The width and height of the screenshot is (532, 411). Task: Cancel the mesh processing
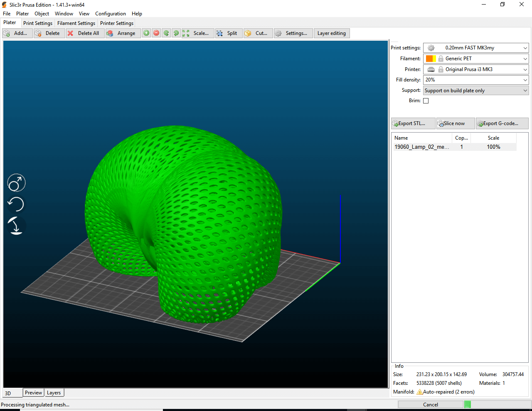pos(431,405)
